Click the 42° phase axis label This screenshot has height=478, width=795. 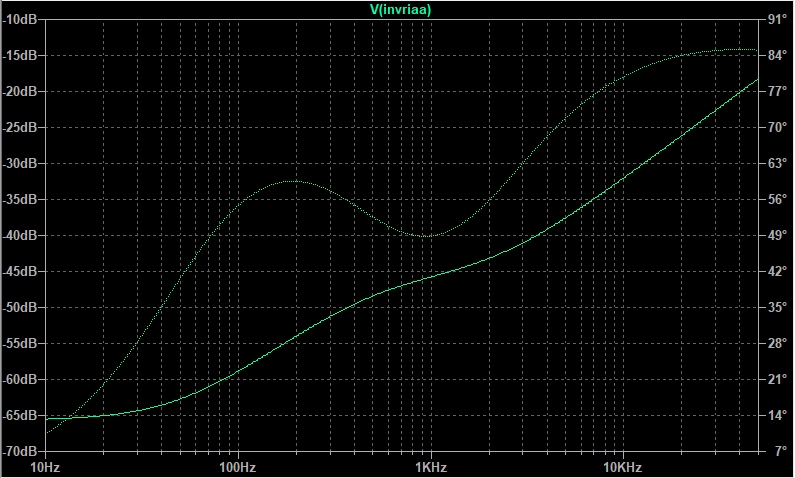point(777,271)
